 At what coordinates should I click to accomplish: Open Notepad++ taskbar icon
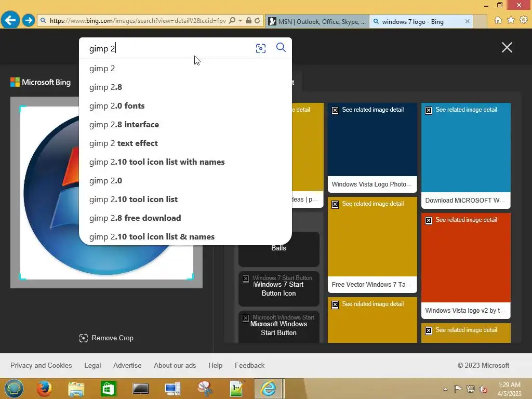pyautogui.click(x=236, y=389)
